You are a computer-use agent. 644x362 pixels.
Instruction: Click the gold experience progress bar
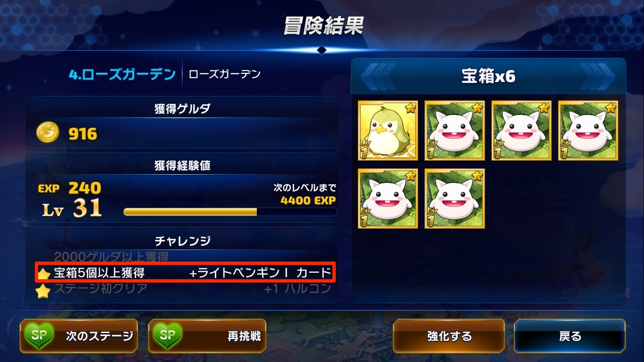click(x=230, y=211)
